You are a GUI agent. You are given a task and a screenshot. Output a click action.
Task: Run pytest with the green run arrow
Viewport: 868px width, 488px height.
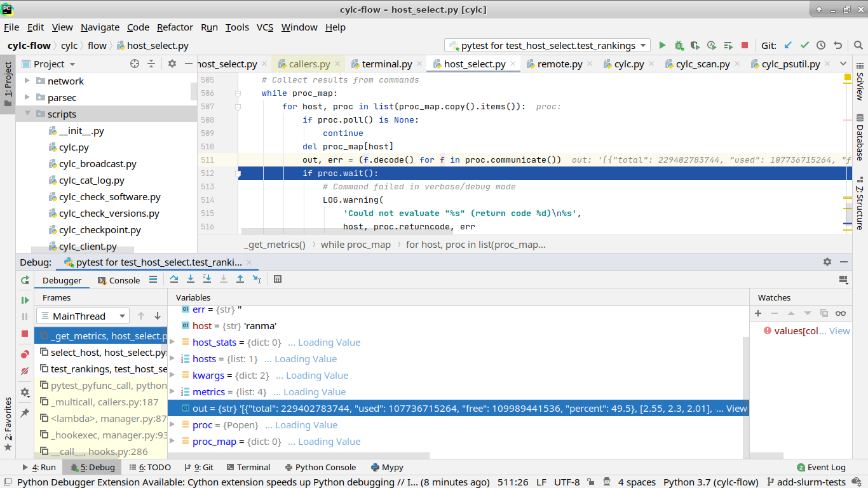tap(662, 46)
